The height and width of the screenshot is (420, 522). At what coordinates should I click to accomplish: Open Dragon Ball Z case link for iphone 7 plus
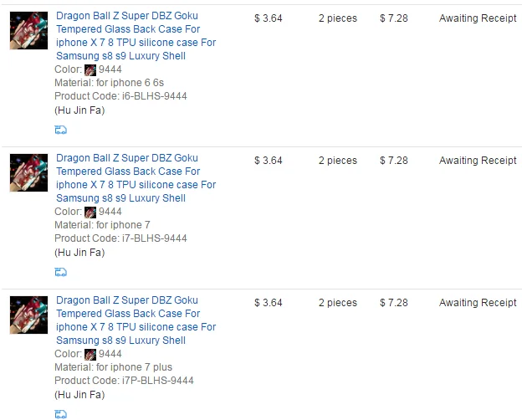pos(134,320)
